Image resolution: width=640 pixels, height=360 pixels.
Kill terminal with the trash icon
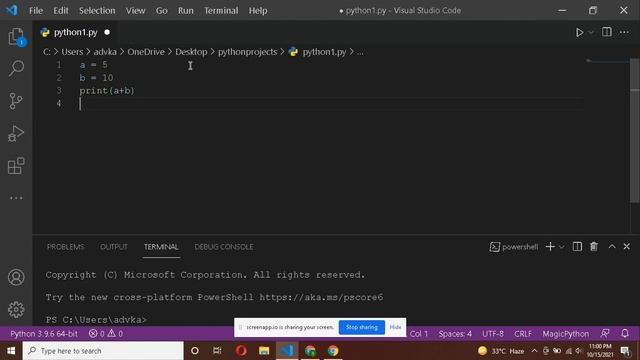click(594, 247)
